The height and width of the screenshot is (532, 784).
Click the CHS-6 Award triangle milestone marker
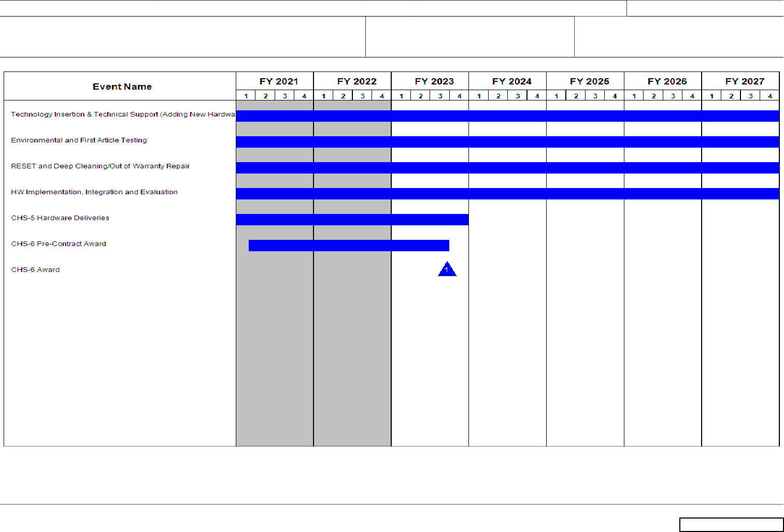coord(447,270)
